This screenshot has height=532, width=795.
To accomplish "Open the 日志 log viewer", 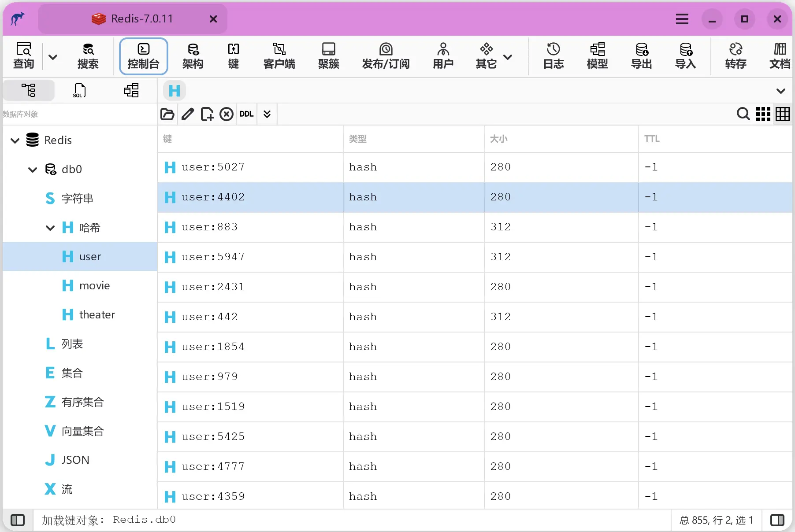I will [x=553, y=56].
